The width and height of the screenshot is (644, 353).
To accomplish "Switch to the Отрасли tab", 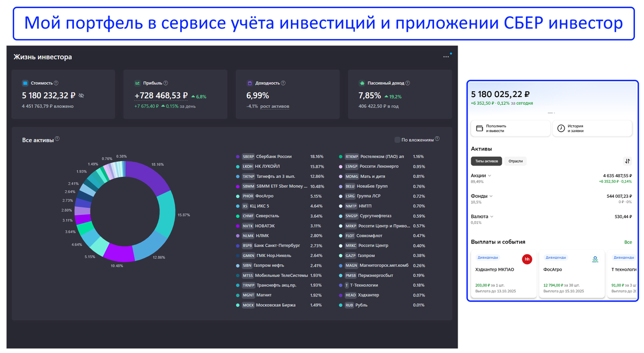I will click(x=516, y=161).
